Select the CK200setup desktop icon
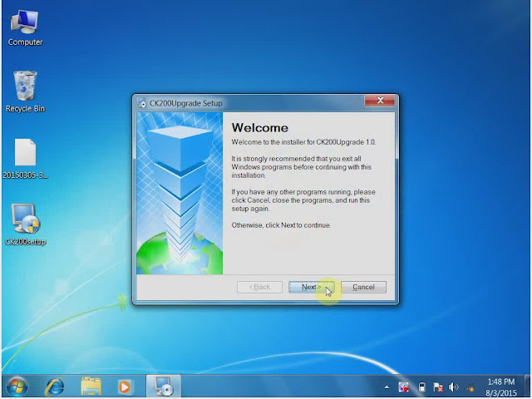Viewport: 532px width, 399px height. pos(26,224)
